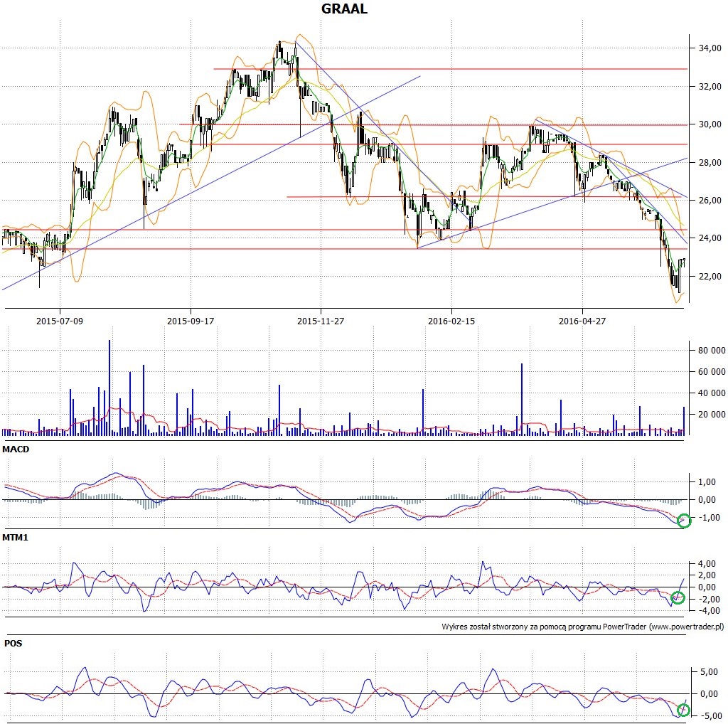Click the GRAAL chart title
This screenshot has width=728, height=724.
click(344, 9)
